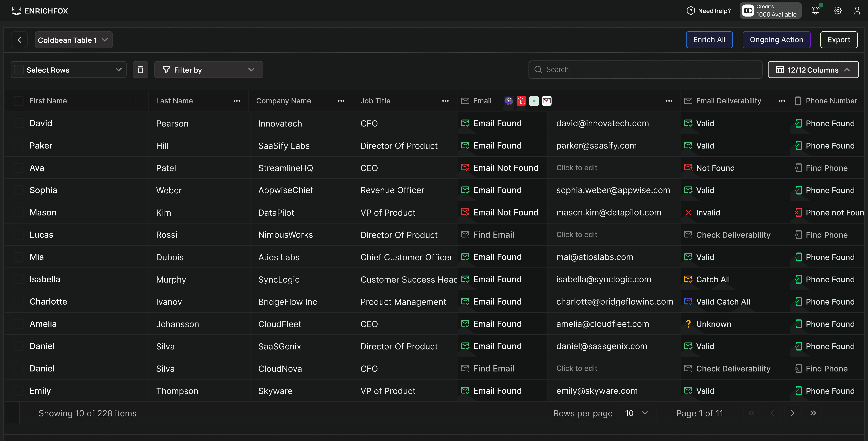The width and height of the screenshot is (868, 441).
Task: Open the user profile icon
Action: click(857, 11)
